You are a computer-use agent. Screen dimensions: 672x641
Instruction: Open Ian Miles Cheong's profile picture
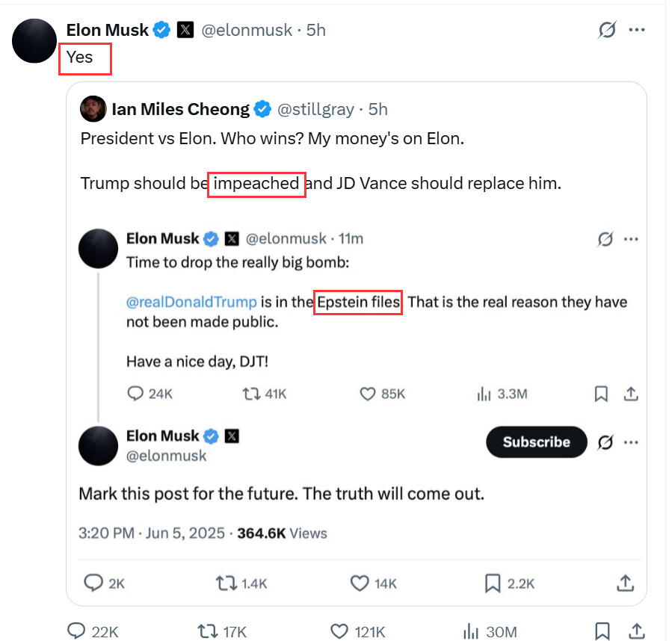[93, 109]
